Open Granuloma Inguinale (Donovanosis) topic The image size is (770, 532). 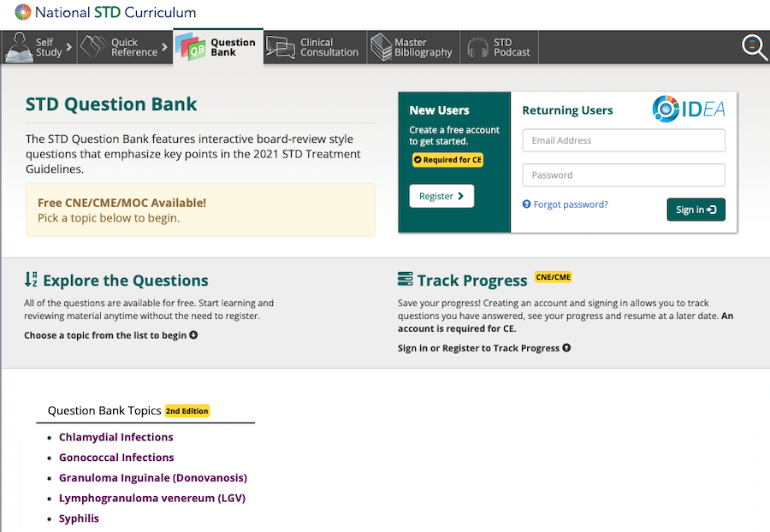pos(153,477)
